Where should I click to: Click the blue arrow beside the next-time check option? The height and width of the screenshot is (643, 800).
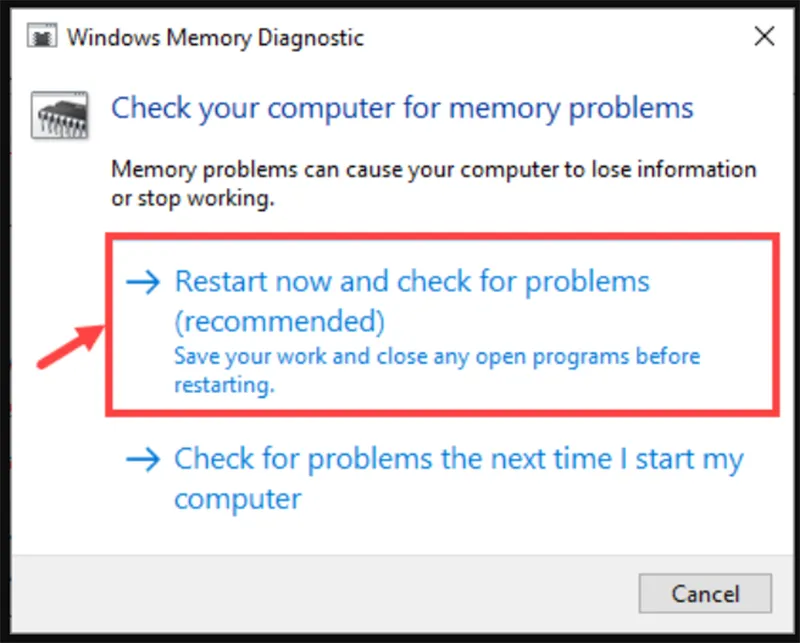tap(143, 461)
